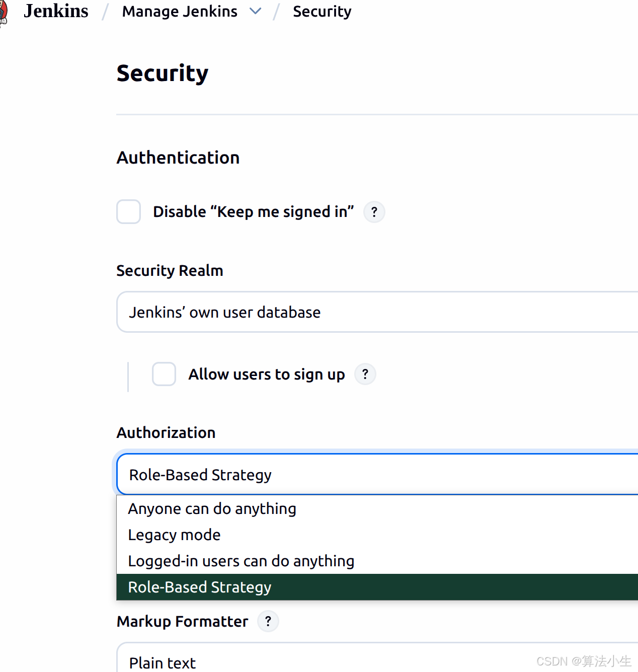The width and height of the screenshot is (638, 672).
Task: Click the large Security page heading
Action: pos(162,73)
